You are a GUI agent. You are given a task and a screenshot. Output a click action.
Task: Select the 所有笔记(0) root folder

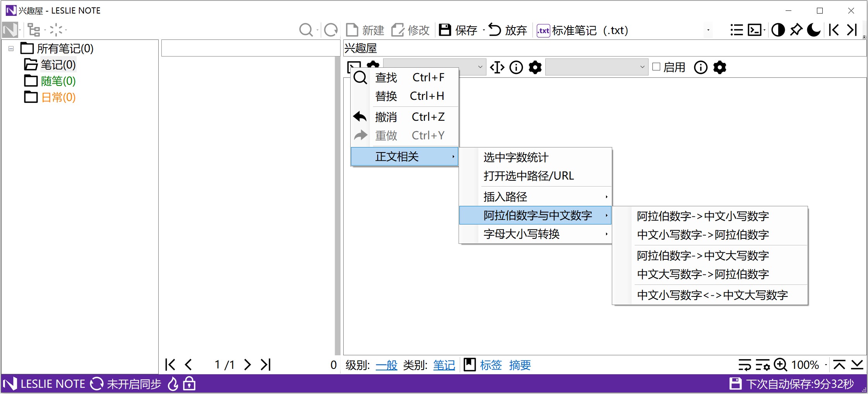65,48
